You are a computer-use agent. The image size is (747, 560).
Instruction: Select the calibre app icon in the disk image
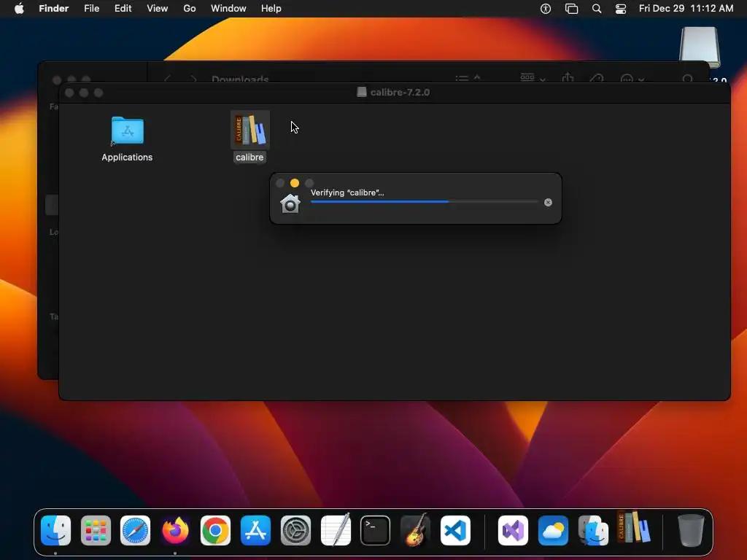pyautogui.click(x=250, y=130)
